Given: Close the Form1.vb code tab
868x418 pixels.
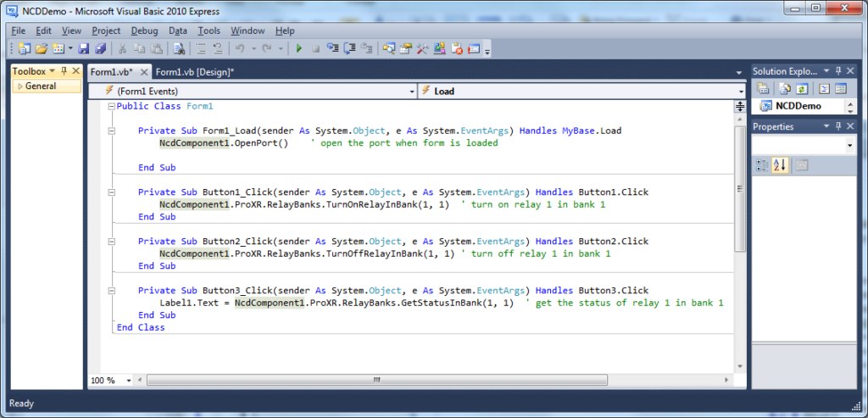Looking at the screenshot, I should [x=143, y=72].
